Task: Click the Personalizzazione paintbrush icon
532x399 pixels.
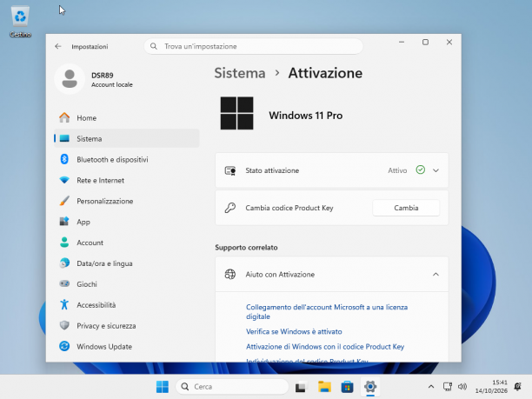Action: pyautogui.click(x=64, y=201)
